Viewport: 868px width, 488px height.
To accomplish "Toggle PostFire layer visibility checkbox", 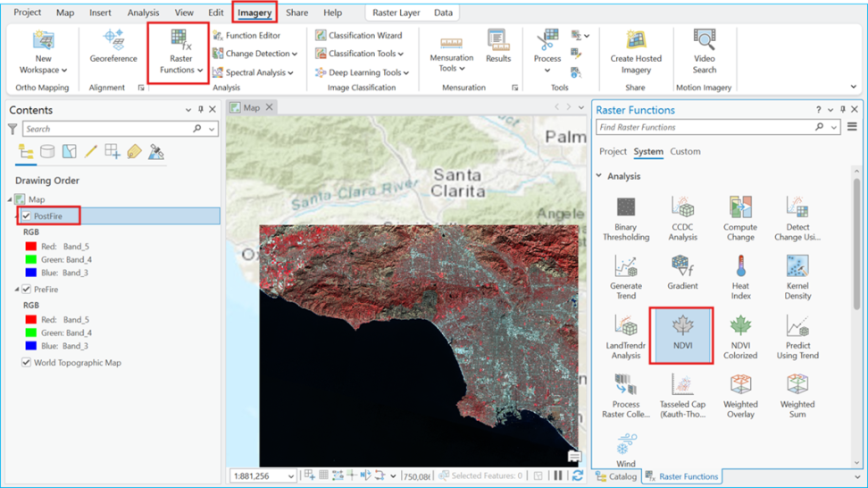I will coord(27,216).
